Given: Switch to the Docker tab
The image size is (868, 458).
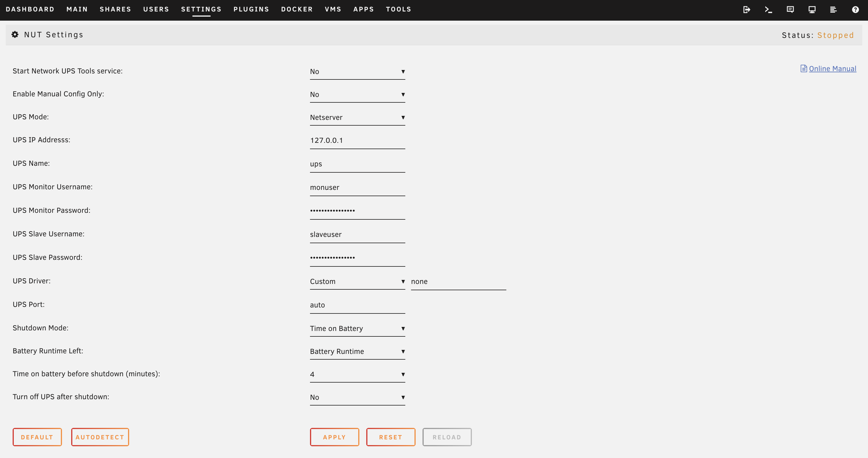Looking at the screenshot, I should [x=297, y=9].
